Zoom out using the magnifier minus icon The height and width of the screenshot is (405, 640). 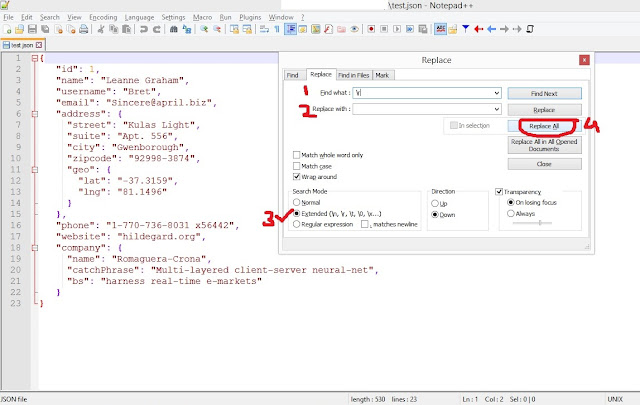pos(217,29)
